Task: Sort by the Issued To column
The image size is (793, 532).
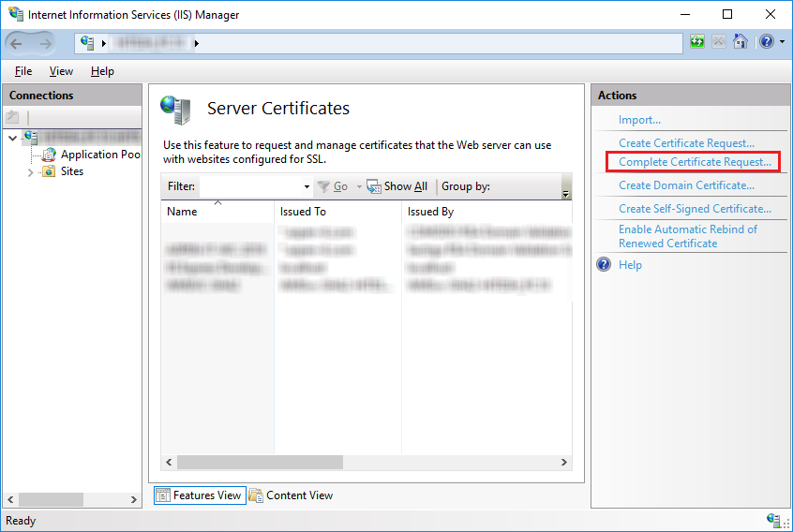Action: click(x=337, y=212)
